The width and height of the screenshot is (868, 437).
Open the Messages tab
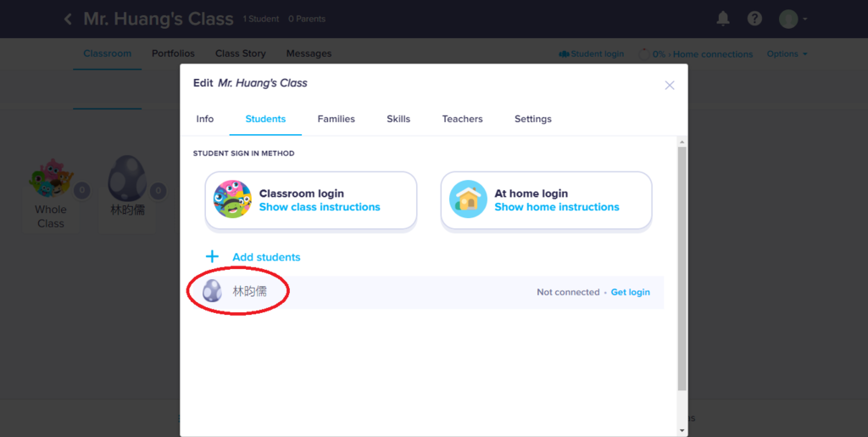click(309, 53)
